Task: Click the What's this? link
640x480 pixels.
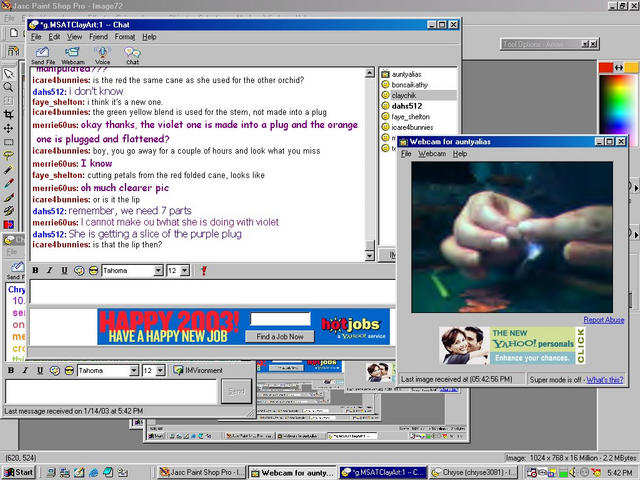Action: click(x=605, y=380)
